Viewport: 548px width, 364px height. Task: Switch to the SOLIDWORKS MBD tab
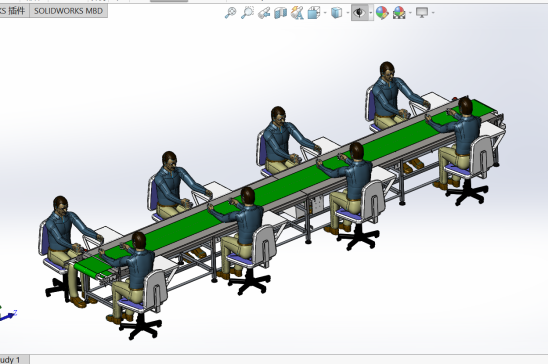pos(68,11)
